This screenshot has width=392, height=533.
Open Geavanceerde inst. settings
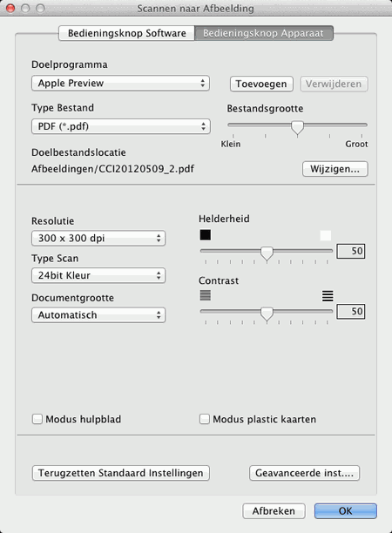pos(304,473)
